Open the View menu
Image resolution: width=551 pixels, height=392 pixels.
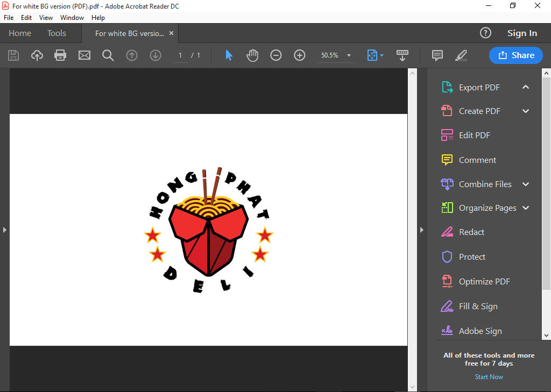46,18
